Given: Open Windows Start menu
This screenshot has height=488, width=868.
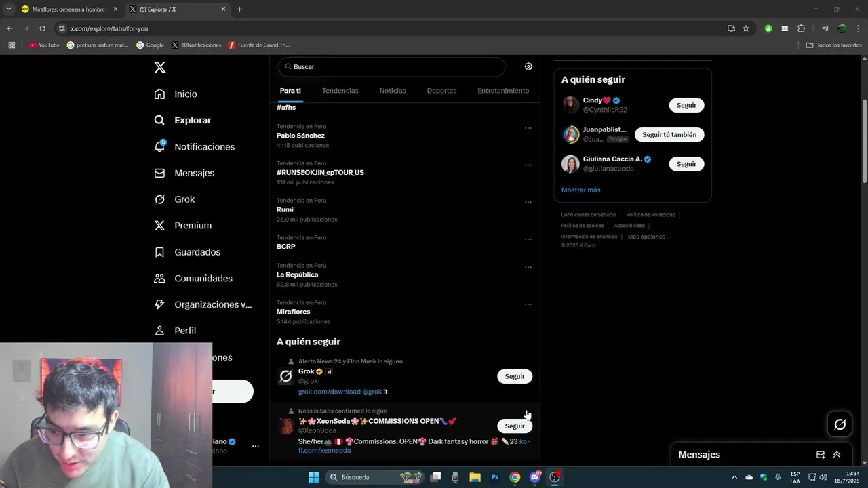Looking at the screenshot, I should [x=313, y=477].
